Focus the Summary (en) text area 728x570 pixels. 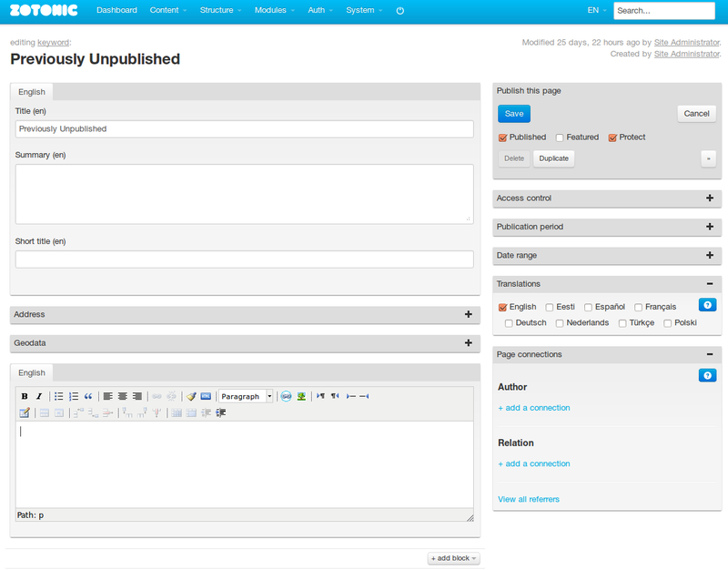[244, 194]
